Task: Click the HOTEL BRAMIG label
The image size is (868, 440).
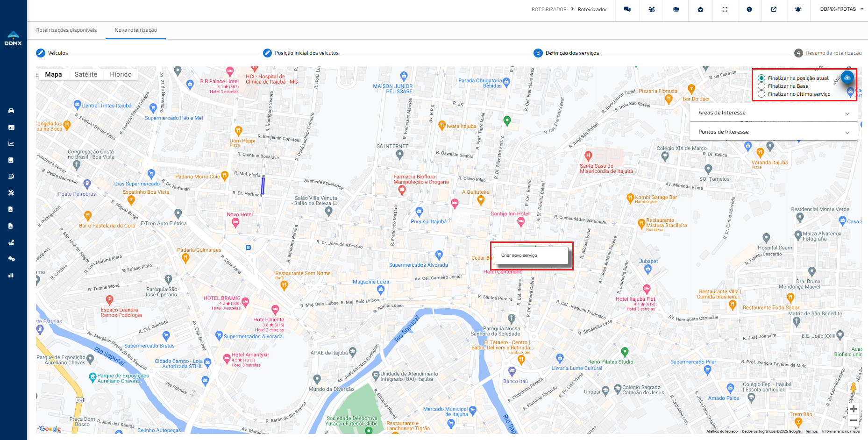Action: point(222,298)
